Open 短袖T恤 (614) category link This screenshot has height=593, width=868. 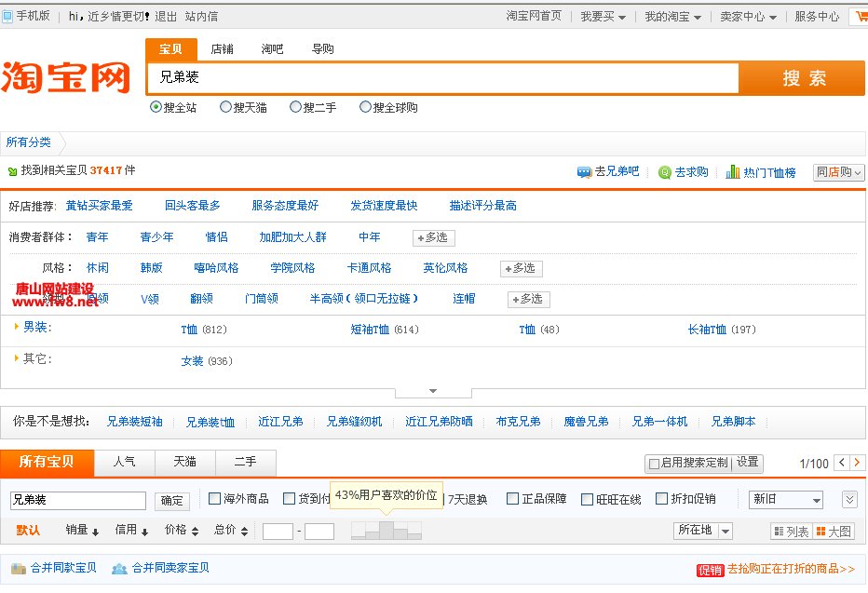tap(385, 330)
